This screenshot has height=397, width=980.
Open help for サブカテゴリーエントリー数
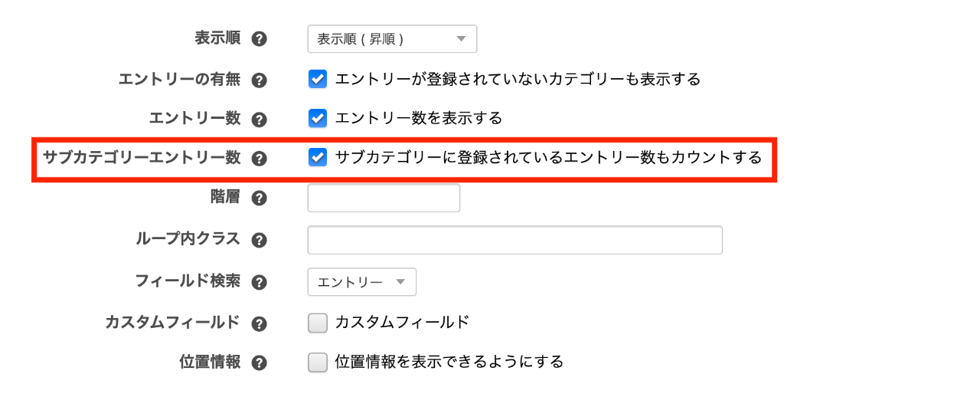pos(260,159)
